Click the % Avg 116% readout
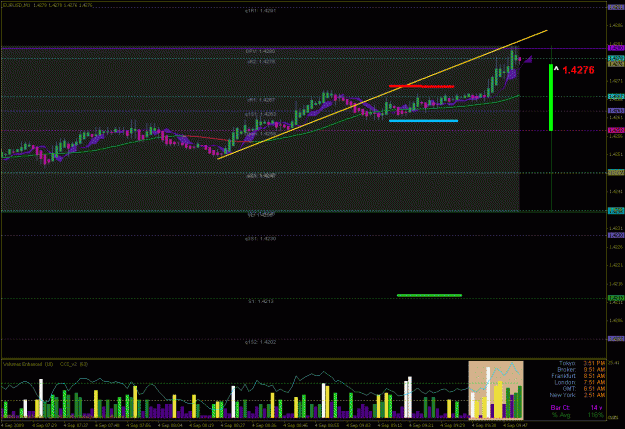This screenshot has height=429, width=625. pos(578,415)
